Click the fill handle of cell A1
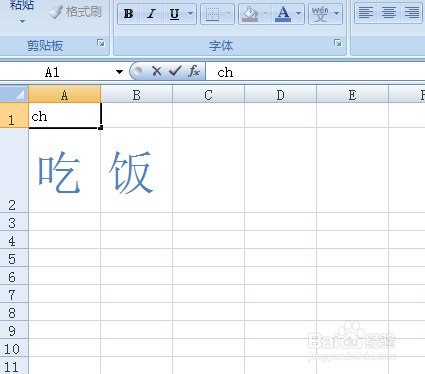The image size is (425, 374). tap(101, 128)
